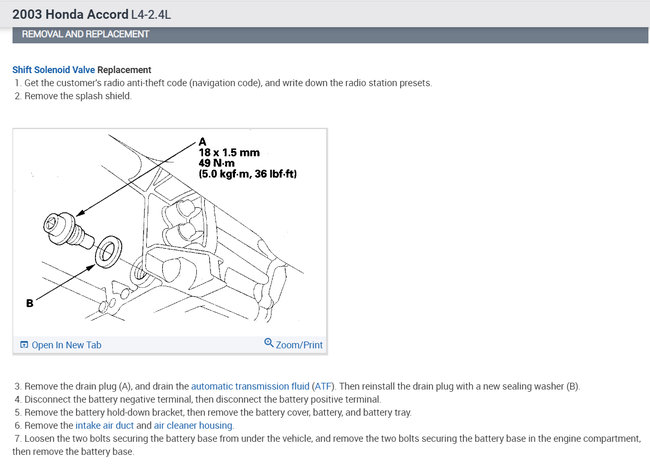The width and height of the screenshot is (650, 470).
Task: Open the intake air duct link
Action: (104, 425)
